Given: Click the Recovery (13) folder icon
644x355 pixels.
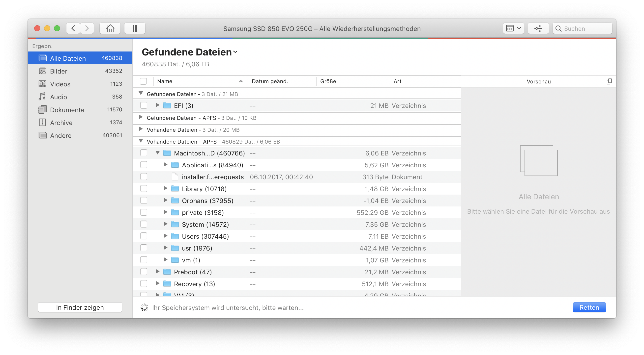Looking at the screenshot, I should coord(167,284).
